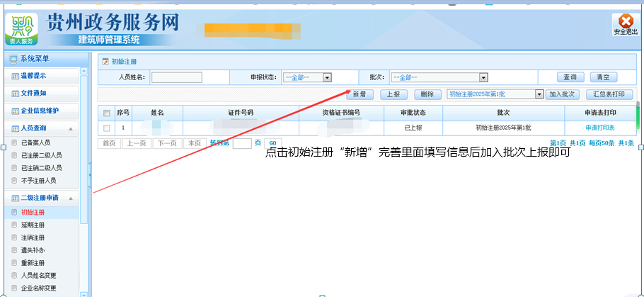
Task: Click the 查询 search button
Action: point(569,77)
